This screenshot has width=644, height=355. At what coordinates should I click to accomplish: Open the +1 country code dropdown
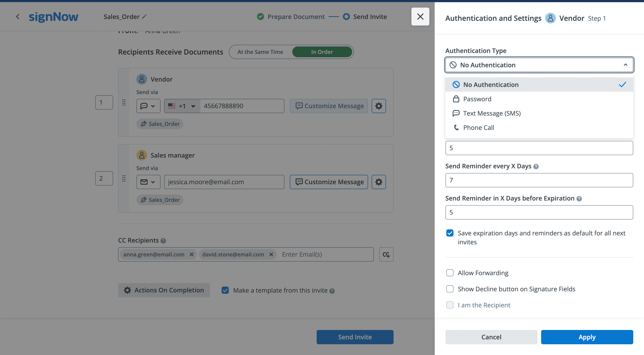pos(182,106)
